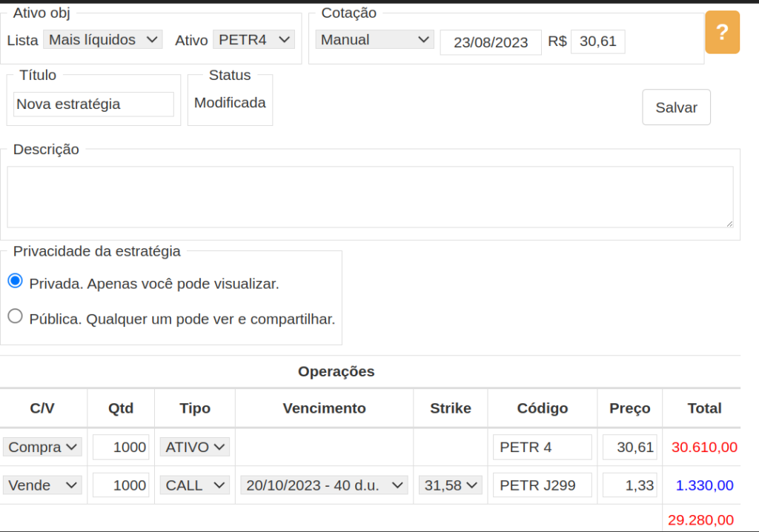Click inside the Descrição text area

pyautogui.click(x=370, y=197)
